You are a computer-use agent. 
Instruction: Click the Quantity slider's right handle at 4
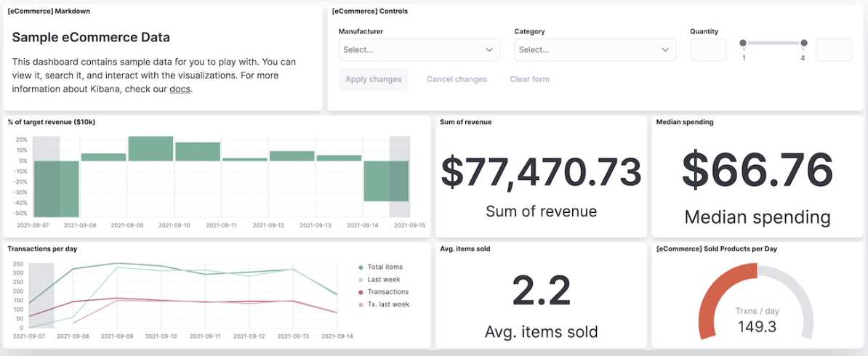pos(804,44)
